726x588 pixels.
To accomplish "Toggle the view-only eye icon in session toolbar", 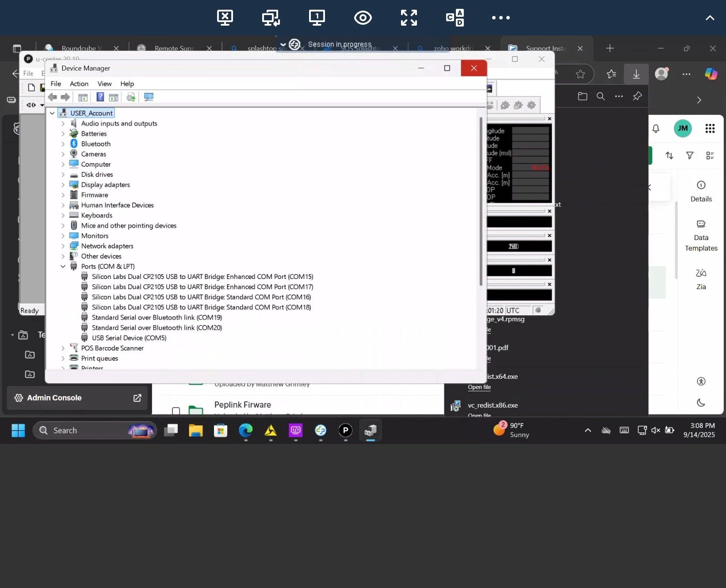I will tap(363, 18).
